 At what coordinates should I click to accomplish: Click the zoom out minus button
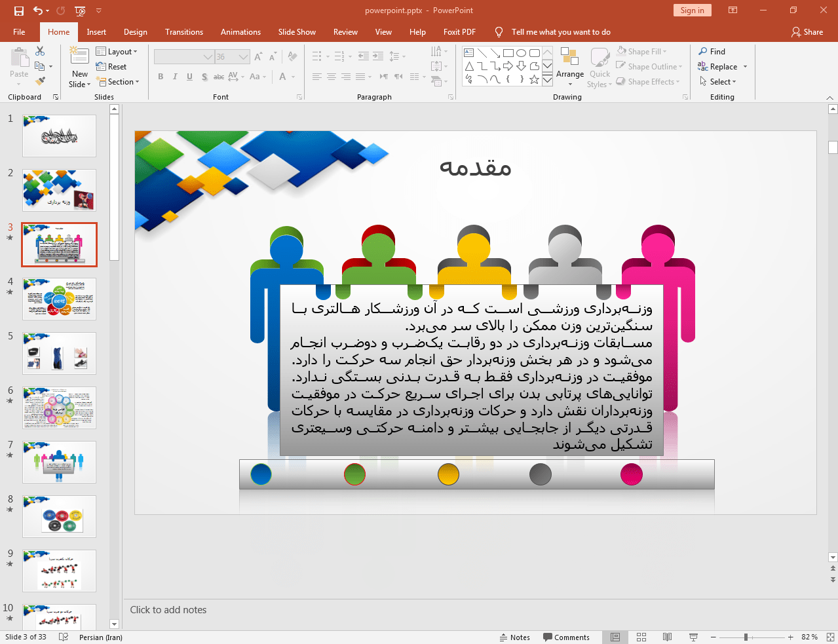[714, 637]
